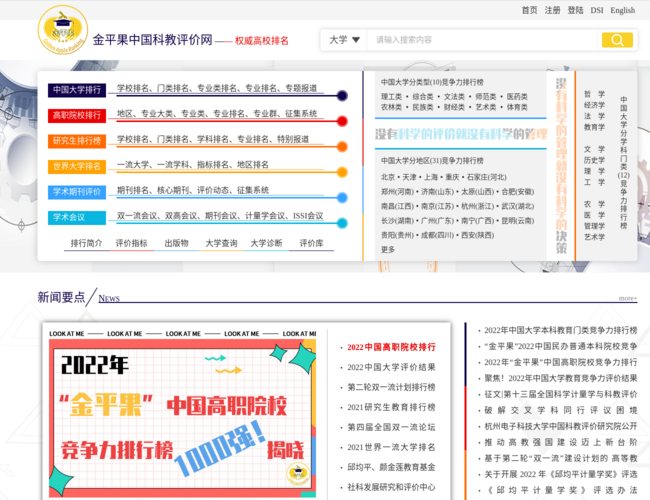
Task: Open 排行简介 tab
Action: [86, 243]
